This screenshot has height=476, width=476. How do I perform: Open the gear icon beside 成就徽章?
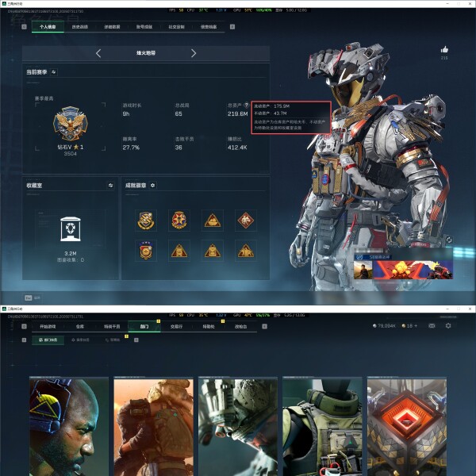point(152,185)
